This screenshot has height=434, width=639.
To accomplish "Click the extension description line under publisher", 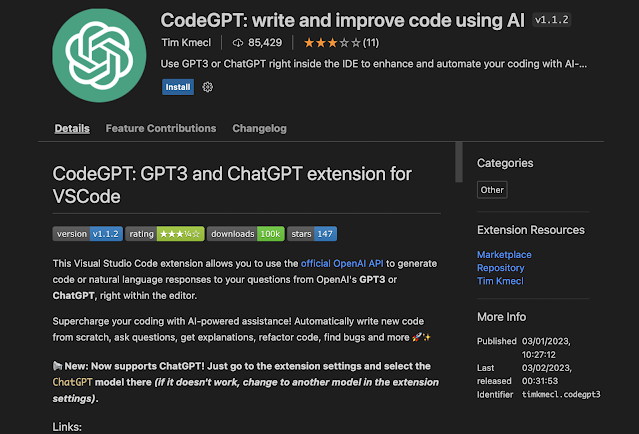I will [374, 64].
